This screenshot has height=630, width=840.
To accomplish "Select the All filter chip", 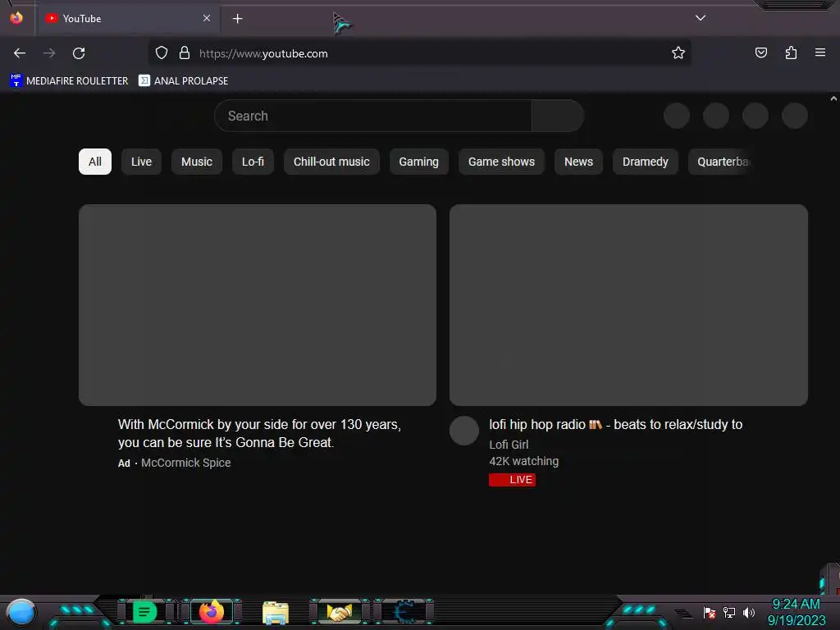I will pyautogui.click(x=95, y=162).
